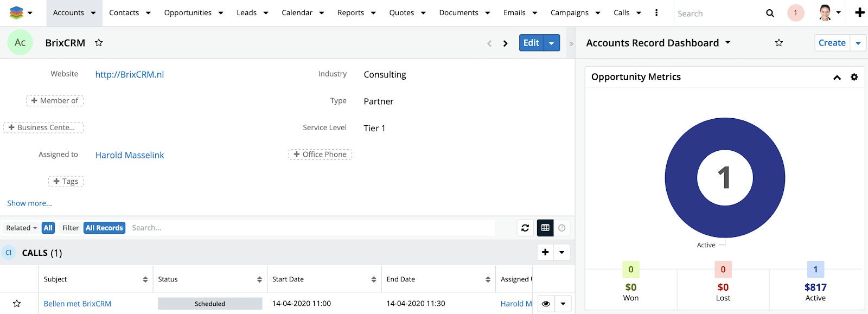Collapse the Opportunity Metrics dashlet

tap(837, 78)
